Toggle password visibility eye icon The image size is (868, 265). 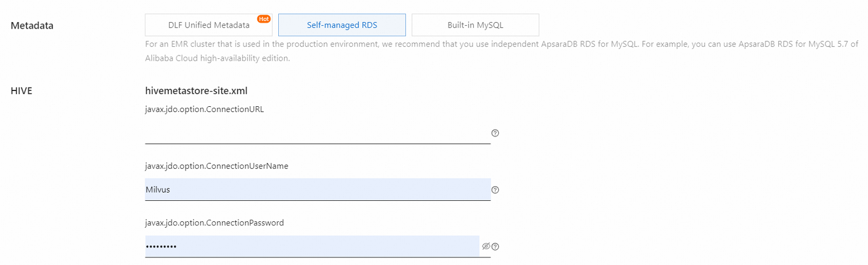[486, 246]
